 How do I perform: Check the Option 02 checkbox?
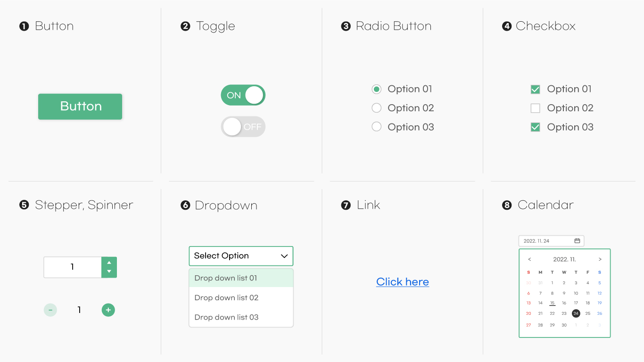(x=535, y=108)
